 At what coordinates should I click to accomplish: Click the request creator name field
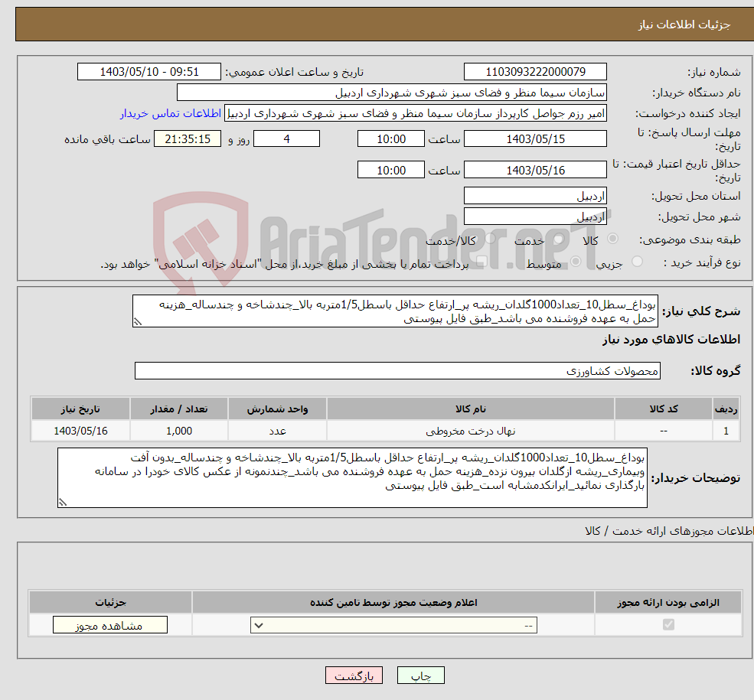tap(416, 113)
